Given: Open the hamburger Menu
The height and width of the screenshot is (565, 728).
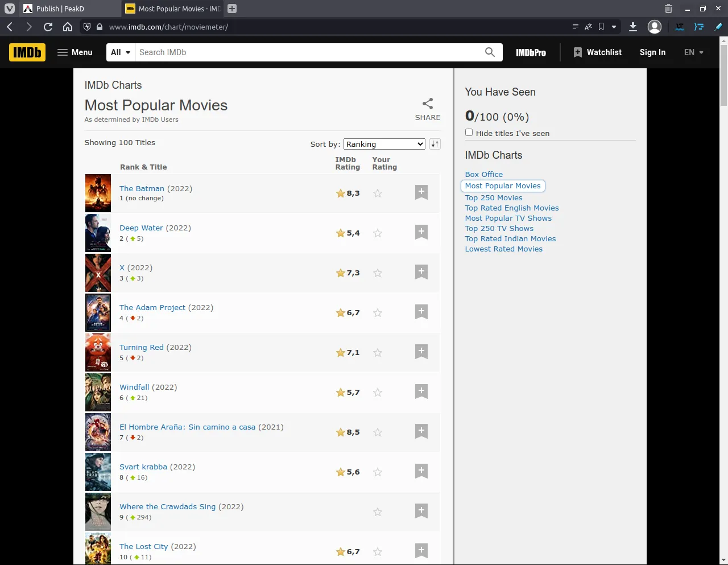Looking at the screenshot, I should [75, 52].
